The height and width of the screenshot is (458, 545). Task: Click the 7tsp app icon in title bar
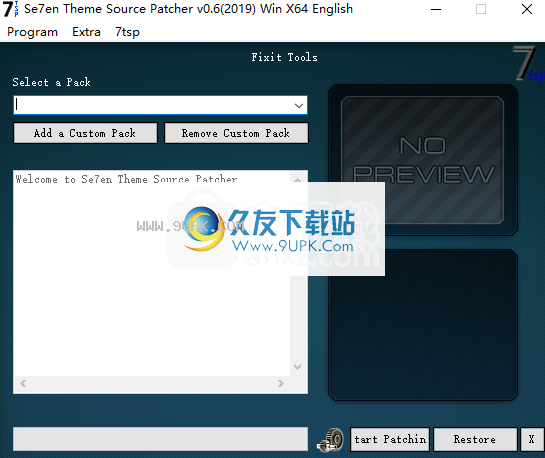pyautogui.click(x=10, y=9)
